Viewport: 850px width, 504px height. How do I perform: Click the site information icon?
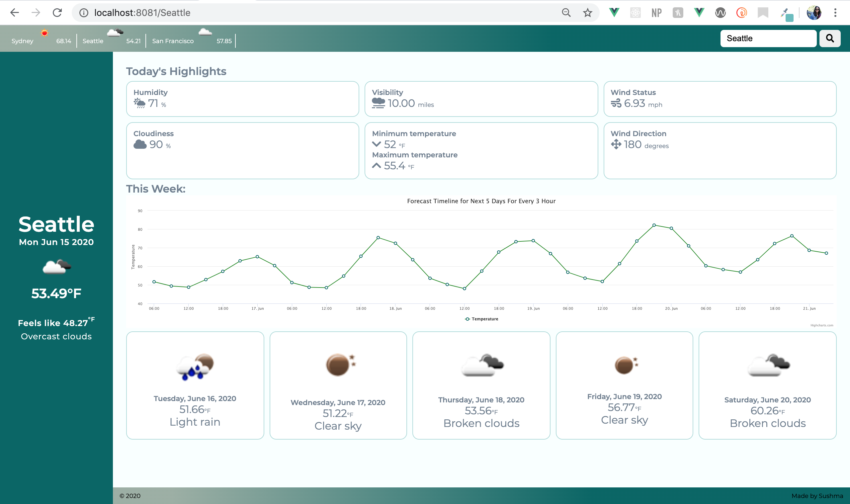tap(84, 13)
